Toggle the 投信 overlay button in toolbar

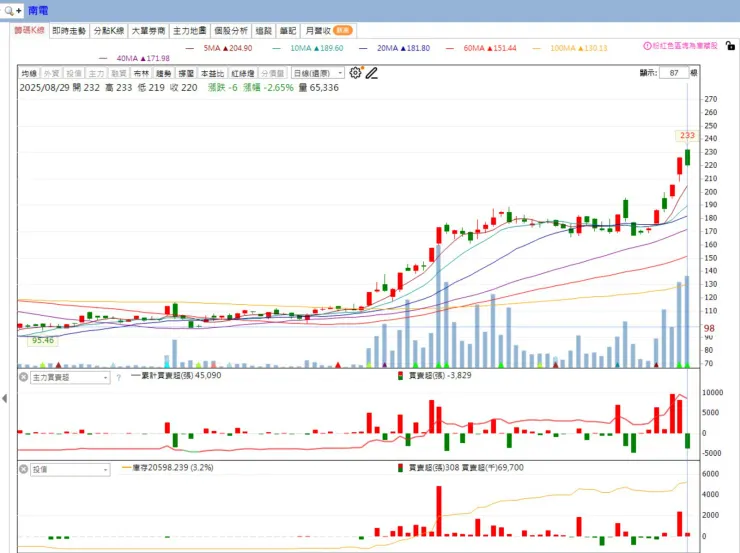pos(74,73)
